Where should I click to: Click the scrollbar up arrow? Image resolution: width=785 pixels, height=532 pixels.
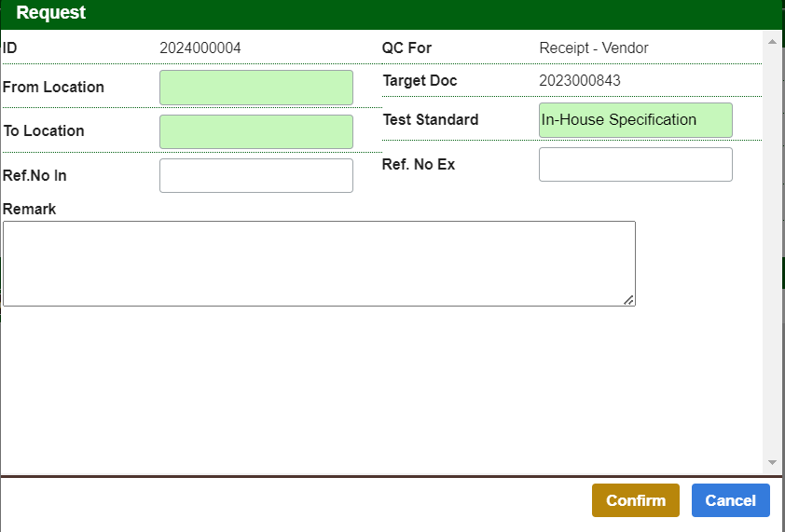click(x=772, y=41)
